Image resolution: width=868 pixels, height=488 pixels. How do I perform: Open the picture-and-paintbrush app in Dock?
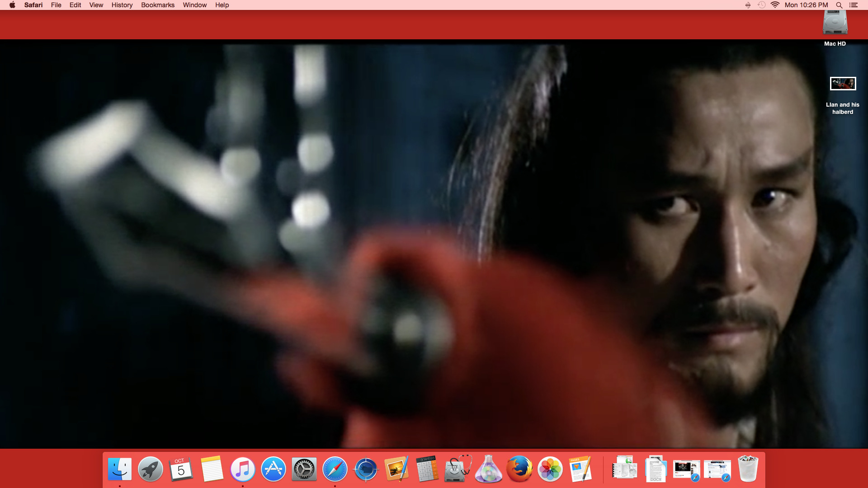point(396,469)
